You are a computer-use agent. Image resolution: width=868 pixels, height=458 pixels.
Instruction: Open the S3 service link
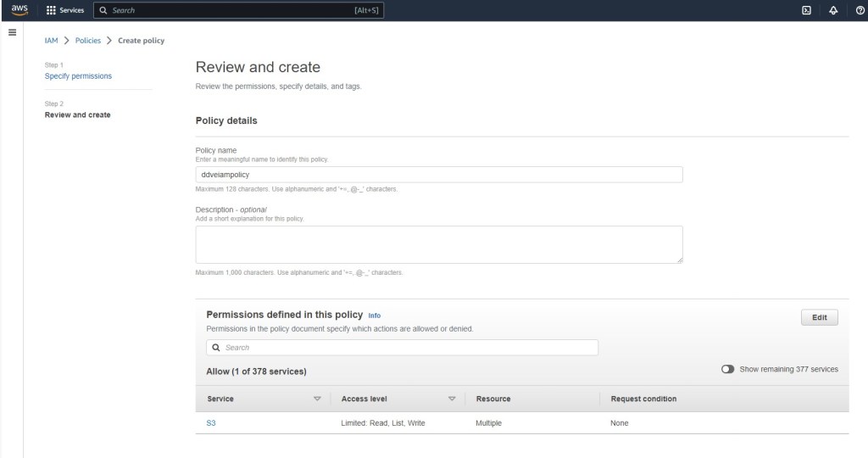[x=211, y=422]
